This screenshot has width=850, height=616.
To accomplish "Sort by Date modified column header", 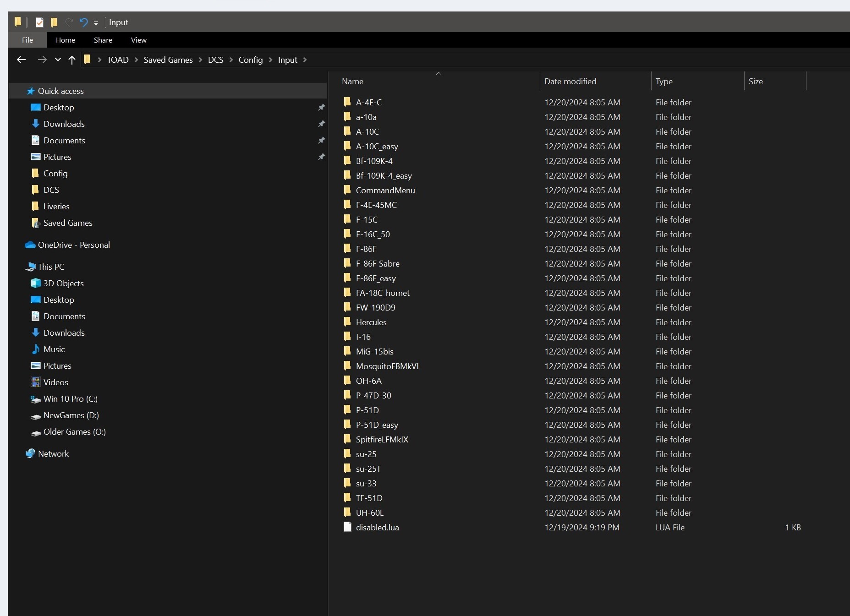I will pos(570,81).
